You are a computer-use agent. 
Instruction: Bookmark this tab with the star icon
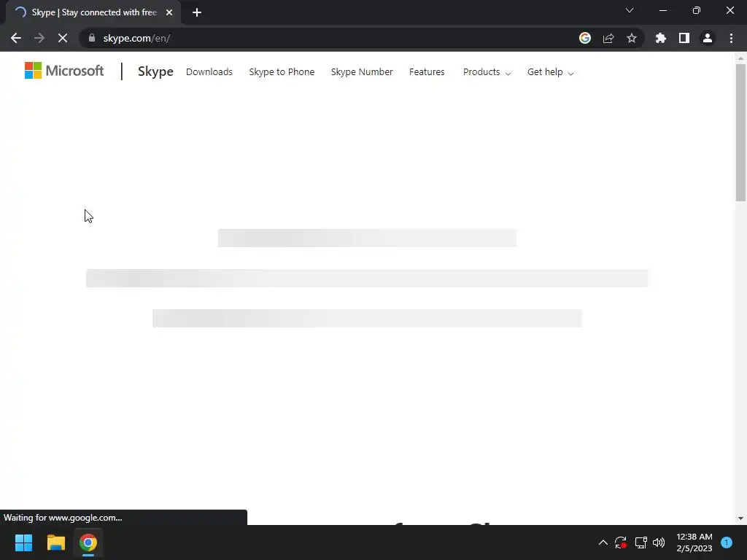pos(632,38)
